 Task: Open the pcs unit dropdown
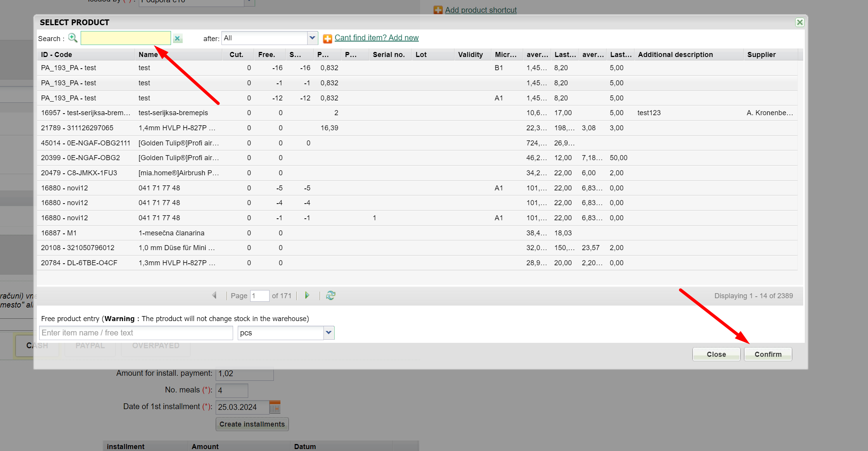329,333
